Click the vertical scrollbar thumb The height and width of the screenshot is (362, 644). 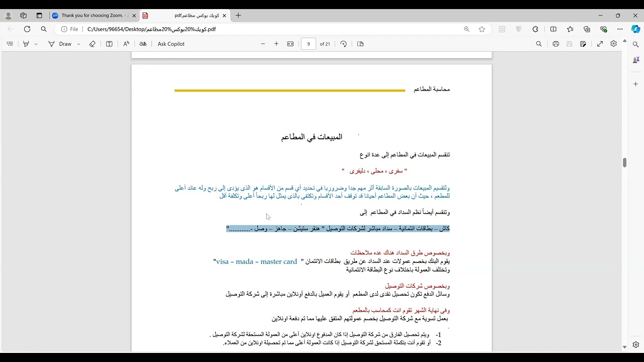[x=624, y=162]
